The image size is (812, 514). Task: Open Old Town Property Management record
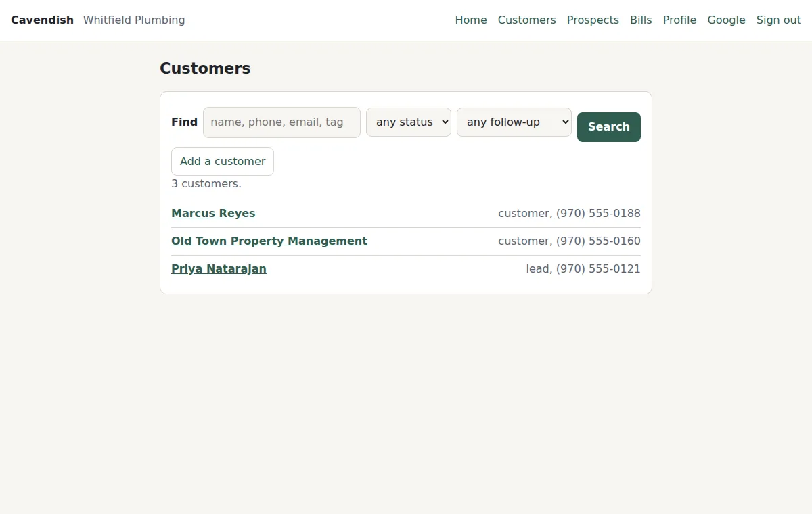coord(269,241)
